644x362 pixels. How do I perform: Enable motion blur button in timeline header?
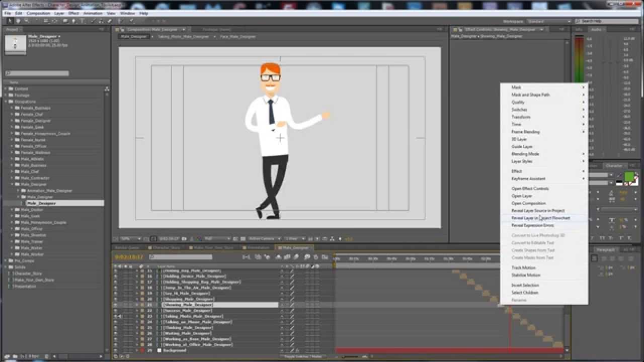click(x=296, y=257)
